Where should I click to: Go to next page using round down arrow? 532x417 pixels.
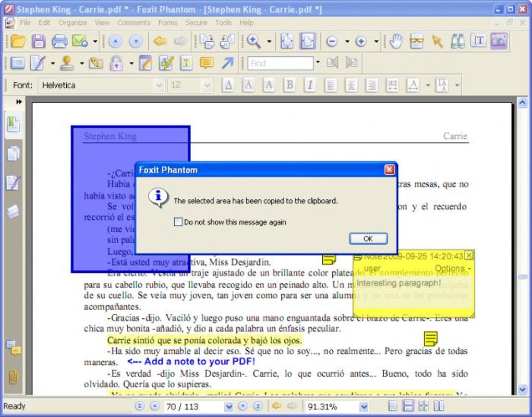[x=136, y=41]
